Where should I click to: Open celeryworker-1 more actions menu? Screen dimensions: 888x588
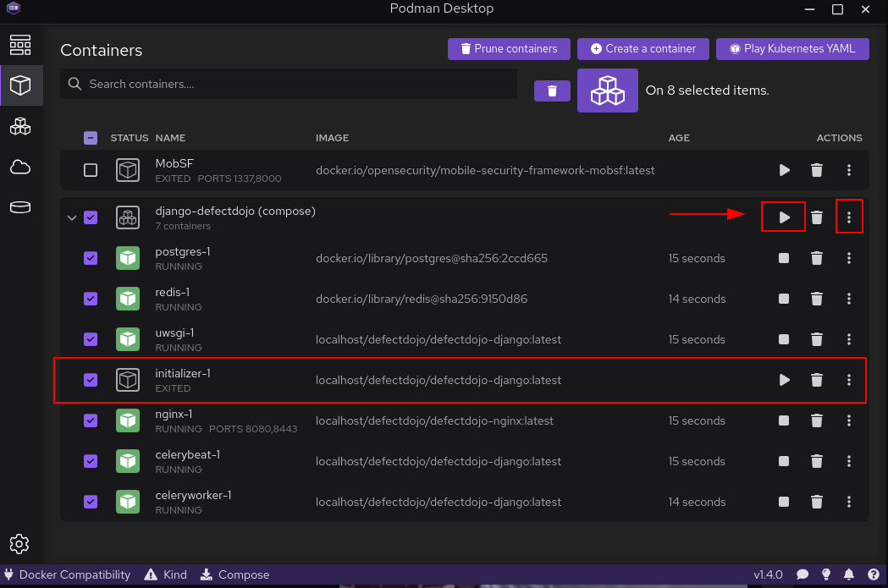[x=848, y=502]
